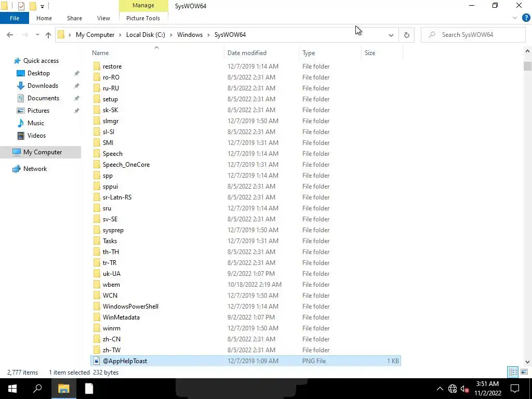Image resolution: width=532 pixels, height=399 pixels.
Task: Expand the address bar history dropdown
Action: coord(391,35)
